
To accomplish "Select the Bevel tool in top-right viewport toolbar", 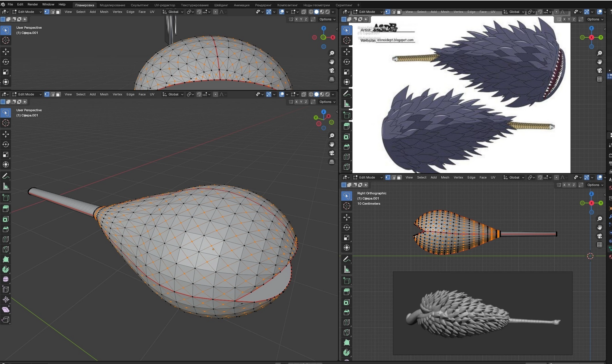I will point(347,147).
